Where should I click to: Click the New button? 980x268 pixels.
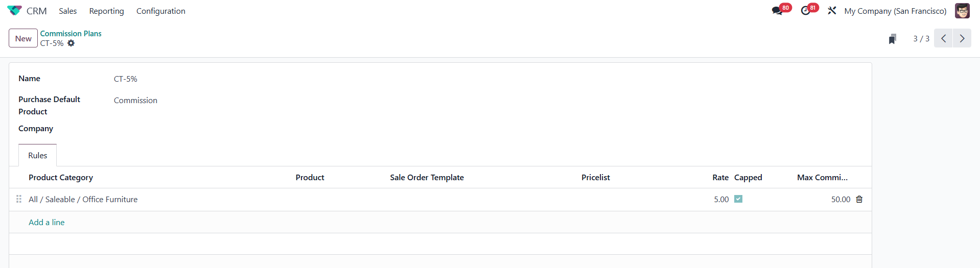(23, 38)
